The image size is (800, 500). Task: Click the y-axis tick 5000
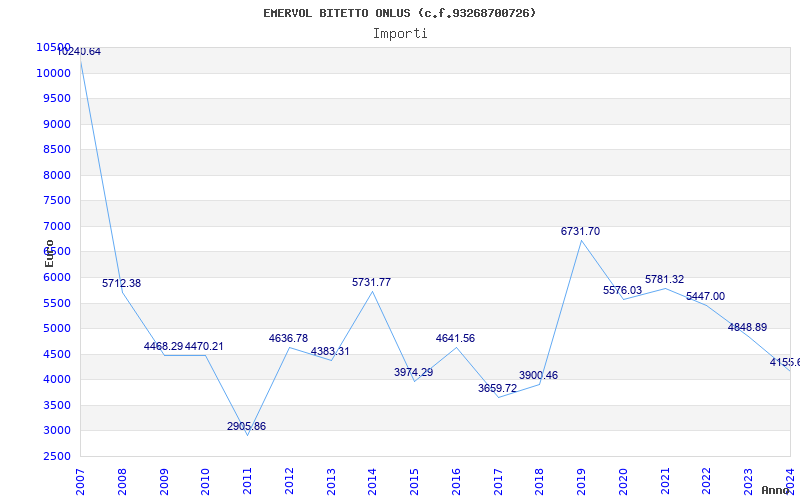pyautogui.click(x=56, y=329)
